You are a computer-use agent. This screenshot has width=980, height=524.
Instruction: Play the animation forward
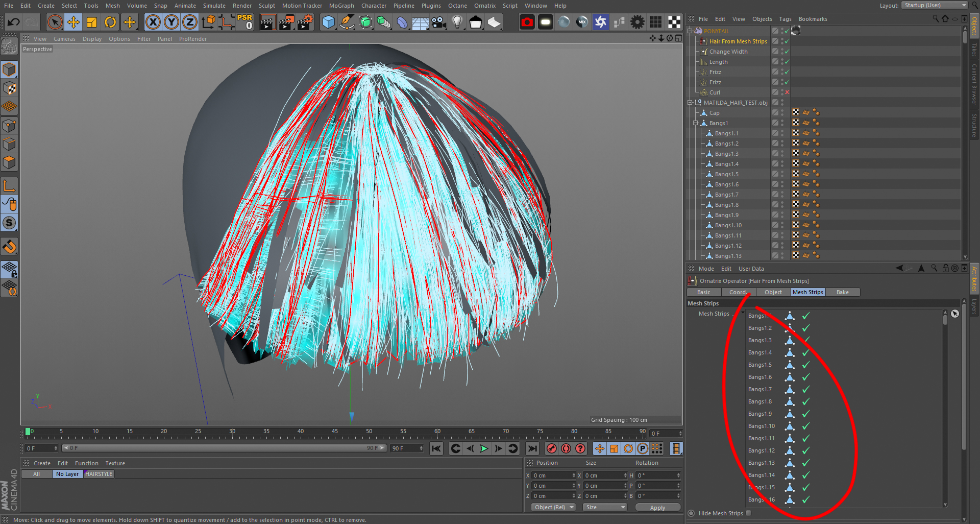pyautogui.click(x=484, y=448)
